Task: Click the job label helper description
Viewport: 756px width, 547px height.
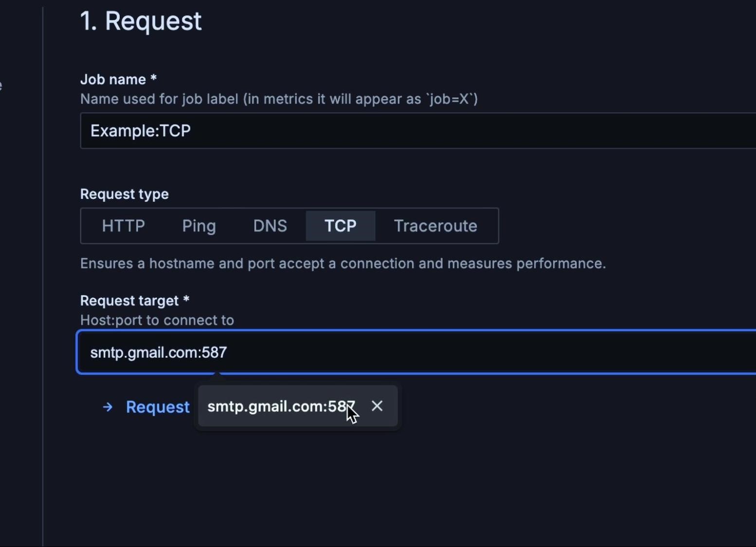Action: [x=279, y=99]
